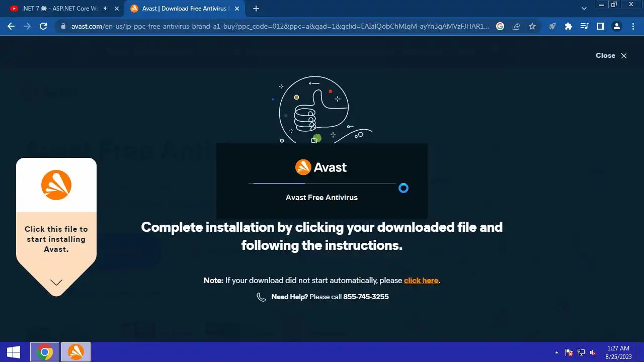Share this page via share icon
Screen dimensions: 644x362
tap(516, 27)
